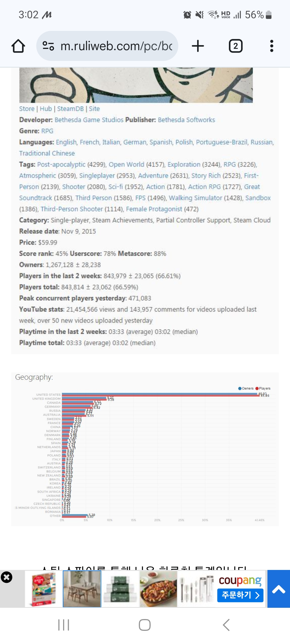Open a new tab with plus icon
Screen dimensions: 290x644
pos(198,46)
